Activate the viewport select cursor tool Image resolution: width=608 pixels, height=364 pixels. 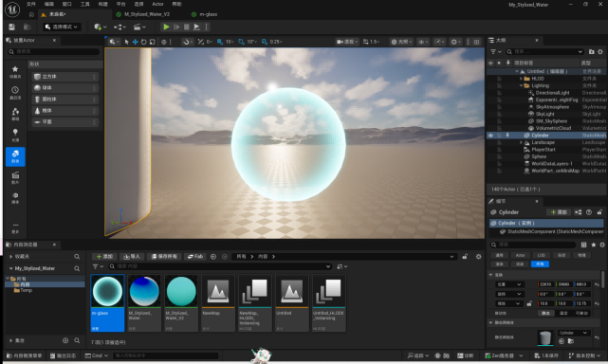pos(127,42)
